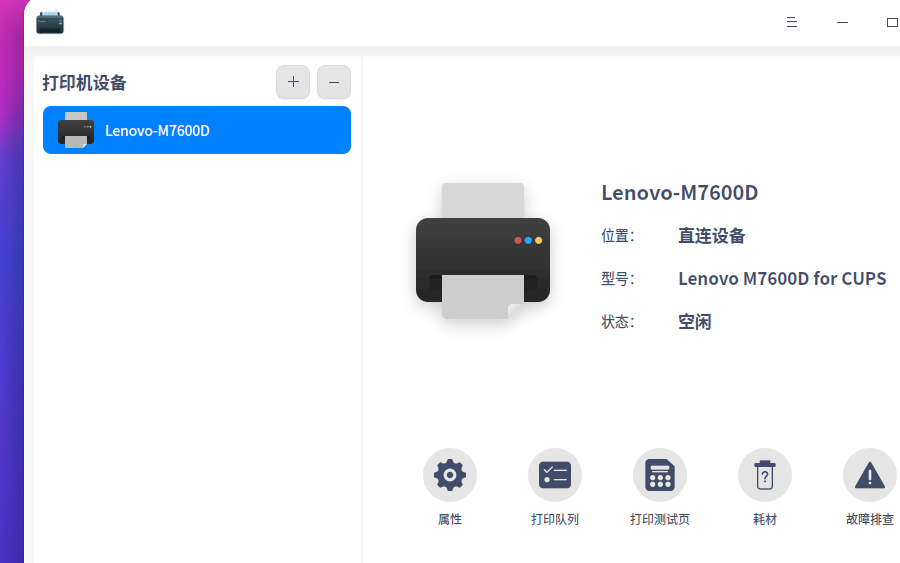Viewport: 900px width, 563px height.
Task: Click the model value Lenovo M7600D for CUPS
Action: point(782,279)
